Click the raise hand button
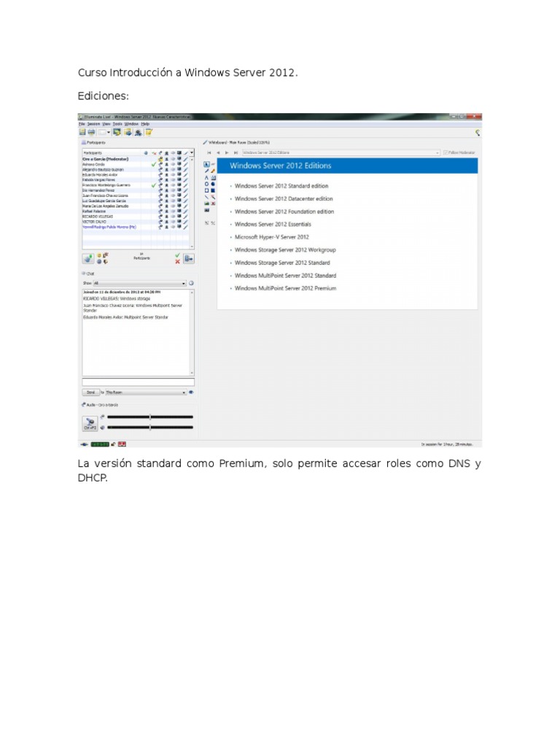 pos(88,258)
